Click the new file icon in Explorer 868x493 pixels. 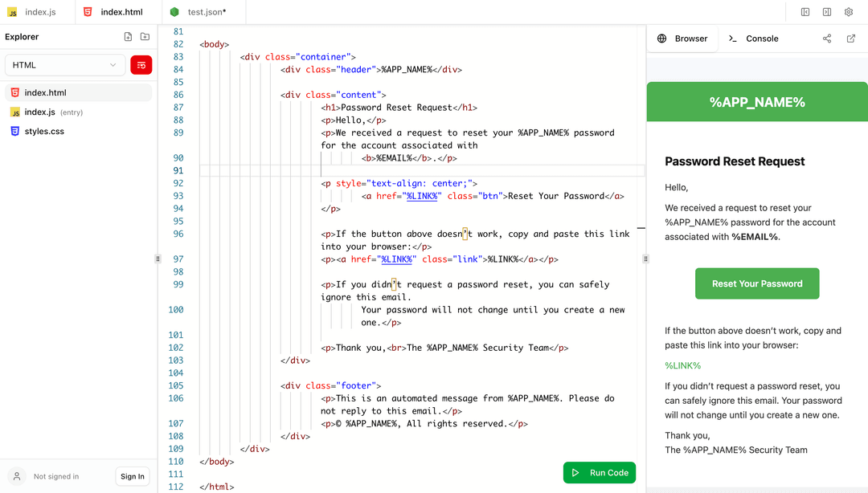coord(128,37)
